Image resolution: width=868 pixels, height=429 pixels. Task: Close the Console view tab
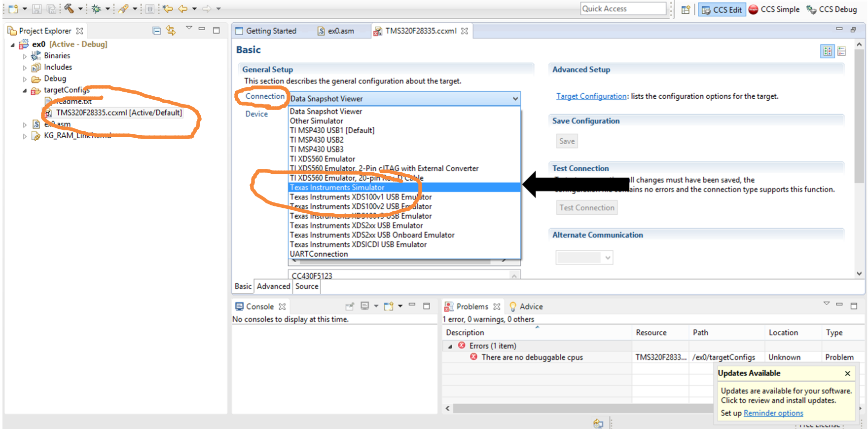click(x=282, y=307)
